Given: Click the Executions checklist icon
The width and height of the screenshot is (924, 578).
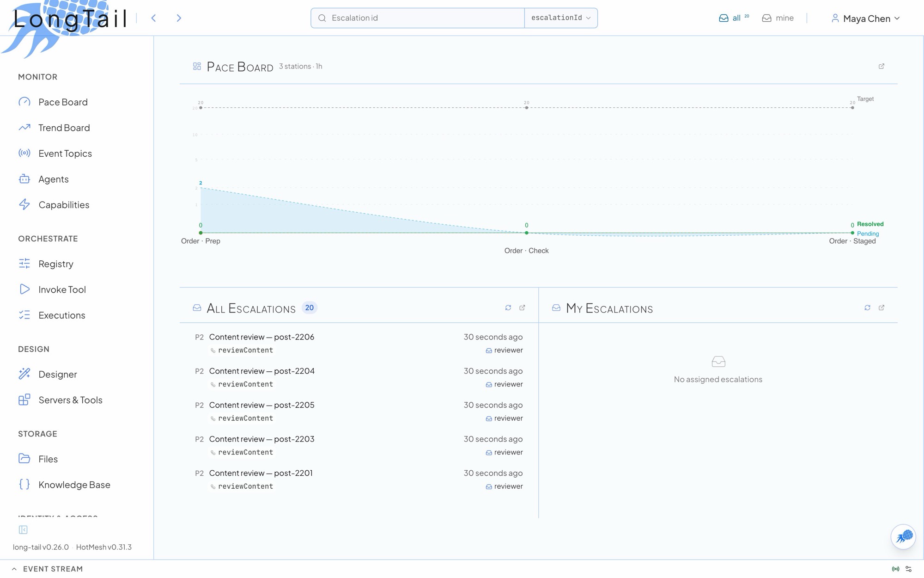Looking at the screenshot, I should click(24, 315).
